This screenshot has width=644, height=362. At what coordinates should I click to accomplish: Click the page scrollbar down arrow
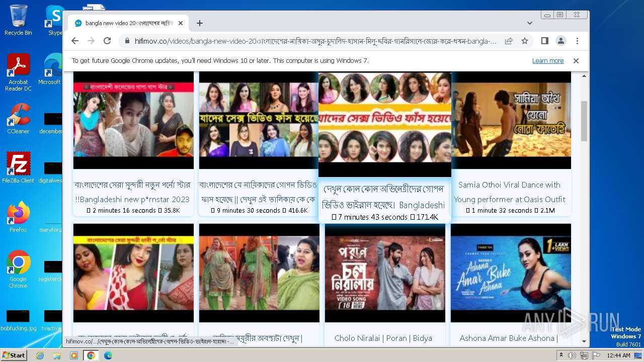tap(584, 341)
